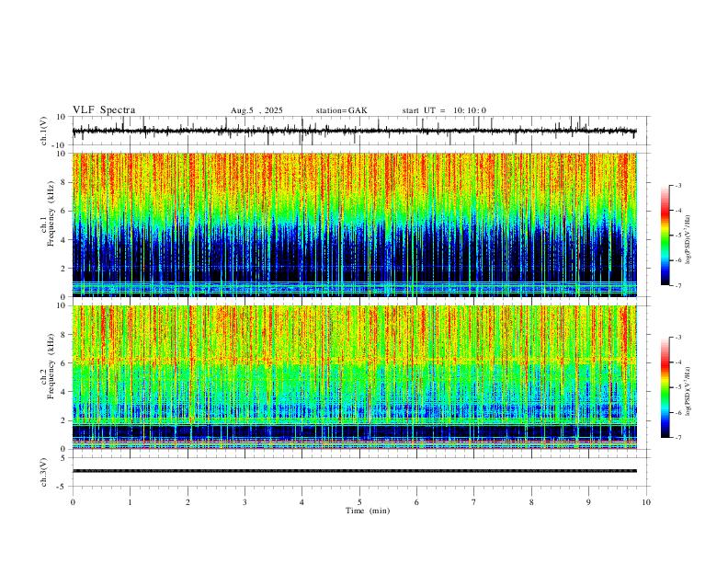Click time axis tick label "8"
The width and height of the screenshot is (728, 563).
pos(531,502)
